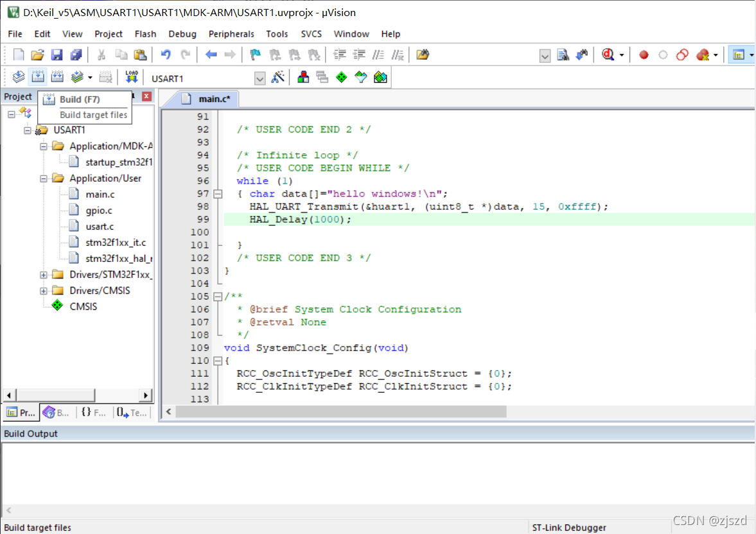The width and height of the screenshot is (756, 534).
Task: Disable all breakpoints with the double circle icon
Action: (x=682, y=55)
